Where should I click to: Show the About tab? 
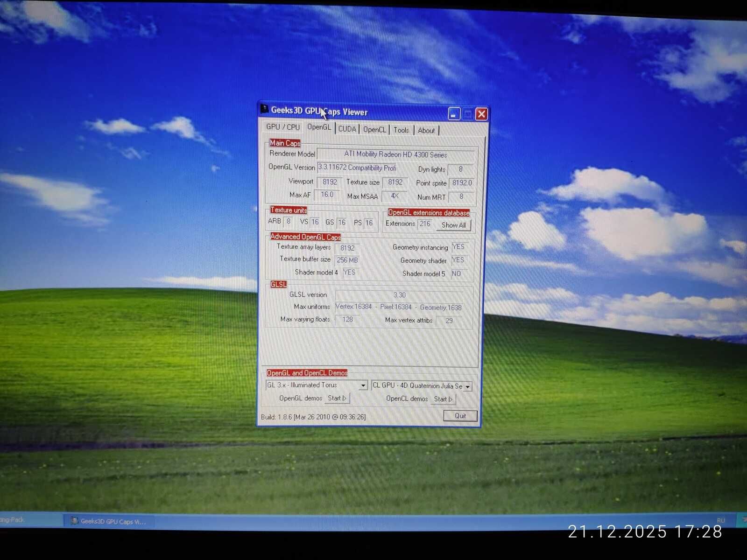pyautogui.click(x=426, y=131)
